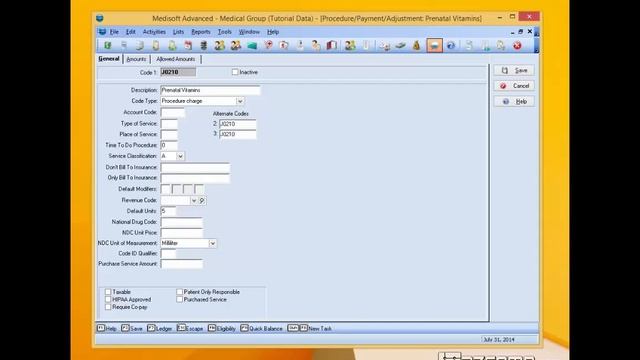Click Alternate Code 3 field

[x=238, y=134]
